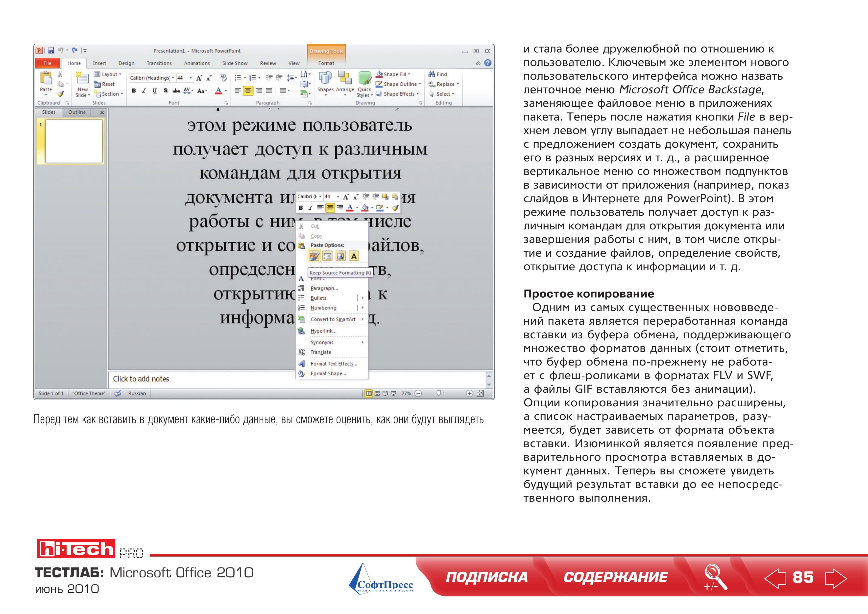
Task: Click Reset slide button
Action: pos(104,84)
